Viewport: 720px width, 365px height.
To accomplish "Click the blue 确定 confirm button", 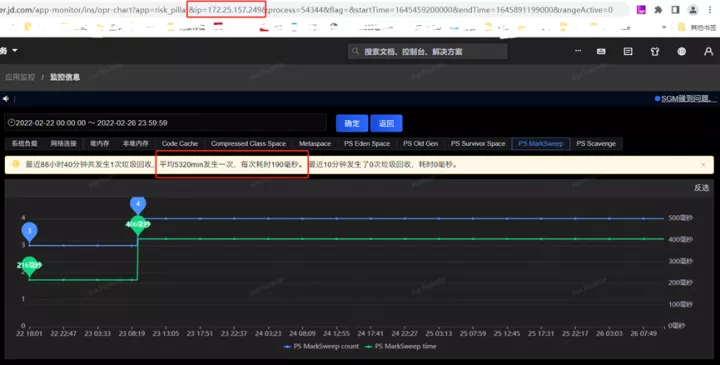I will [352, 124].
